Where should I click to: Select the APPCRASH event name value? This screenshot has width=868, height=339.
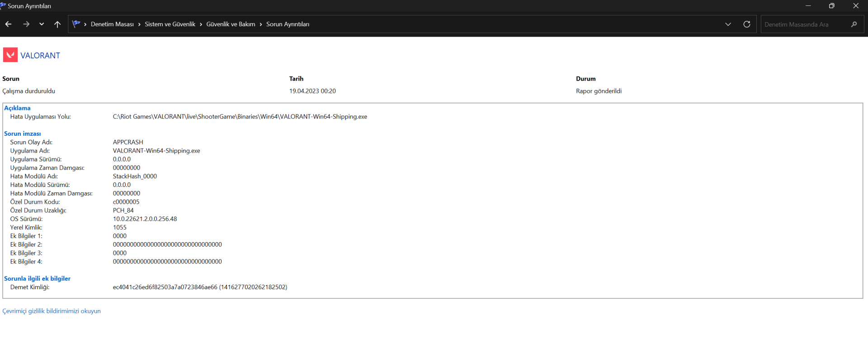pyautogui.click(x=128, y=142)
